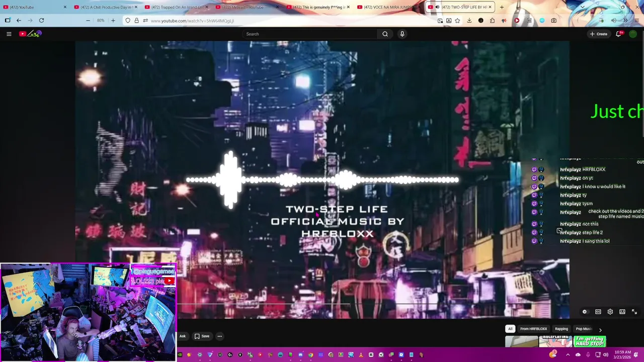Open the site security lock icon
The image size is (644, 362).
pyautogui.click(x=136, y=21)
